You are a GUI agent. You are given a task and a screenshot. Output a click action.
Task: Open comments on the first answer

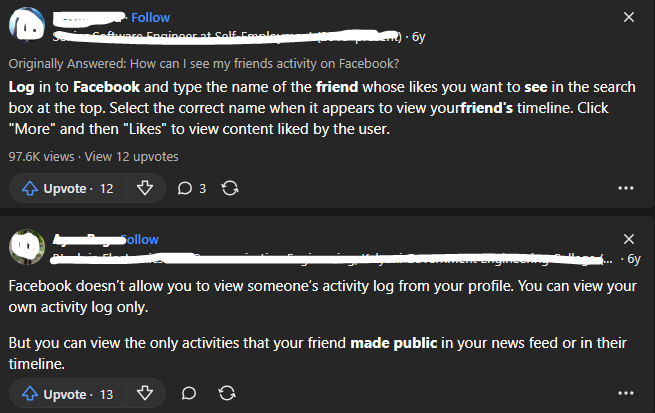coord(192,188)
